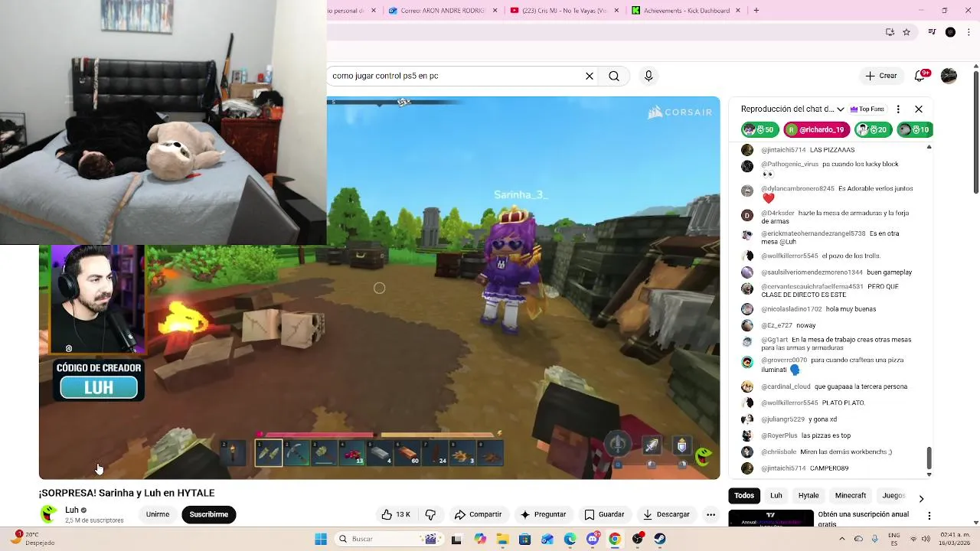Open a new browser tab
The image size is (980, 551).
click(x=756, y=11)
